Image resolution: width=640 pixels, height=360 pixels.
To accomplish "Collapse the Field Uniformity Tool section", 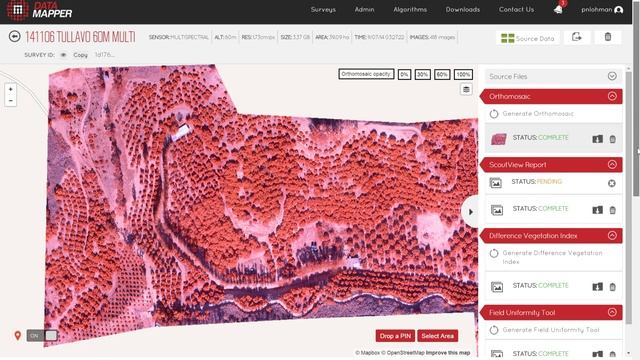I will tap(612, 312).
